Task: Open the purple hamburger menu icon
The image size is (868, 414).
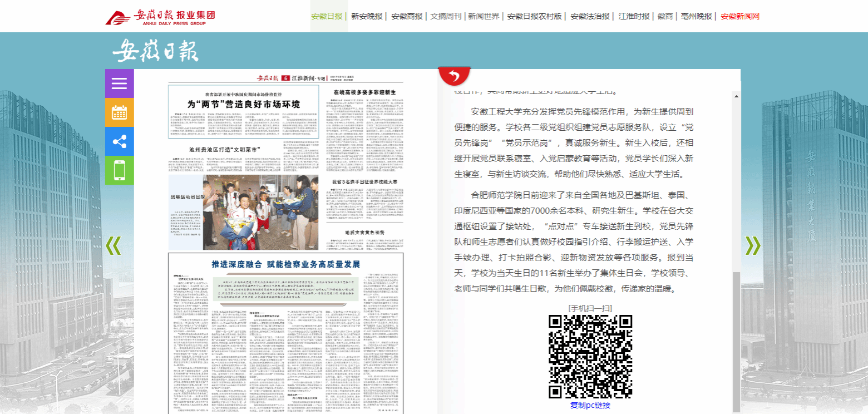Action: [120, 83]
